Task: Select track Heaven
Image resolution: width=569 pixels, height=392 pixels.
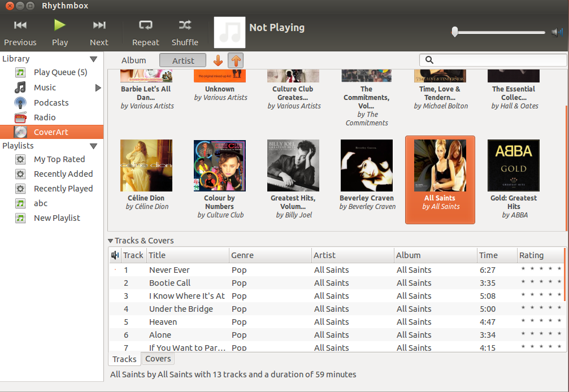Action: point(336,322)
